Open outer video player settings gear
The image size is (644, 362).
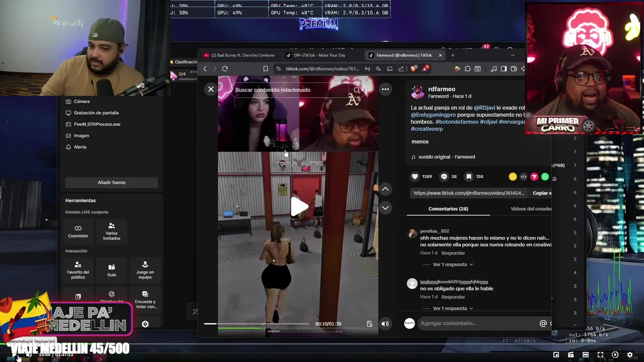pos(629,355)
